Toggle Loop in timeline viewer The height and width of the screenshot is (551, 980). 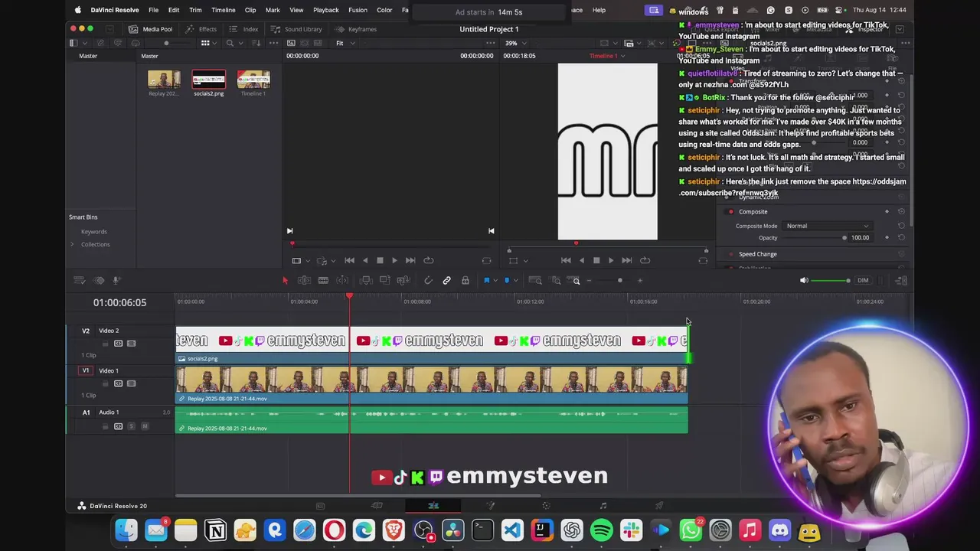(x=645, y=260)
